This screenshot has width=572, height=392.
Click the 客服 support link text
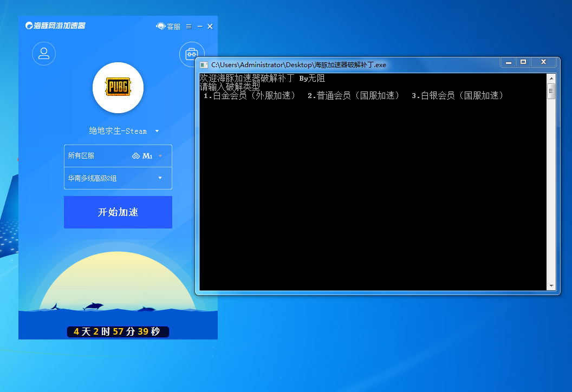pyautogui.click(x=173, y=26)
